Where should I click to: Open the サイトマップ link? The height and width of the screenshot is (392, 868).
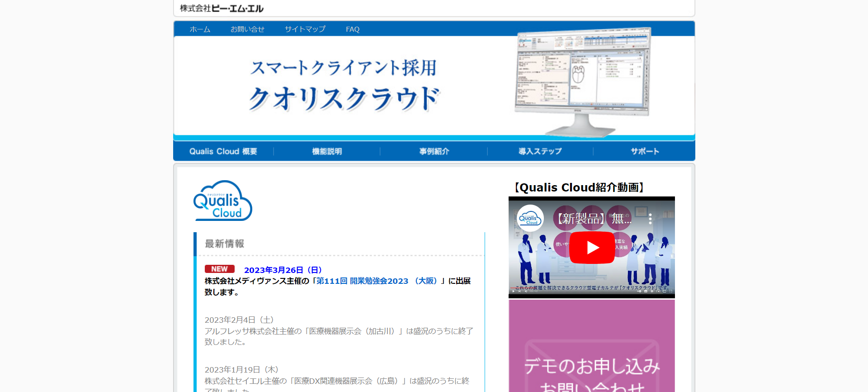pyautogui.click(x=305, y=29)
